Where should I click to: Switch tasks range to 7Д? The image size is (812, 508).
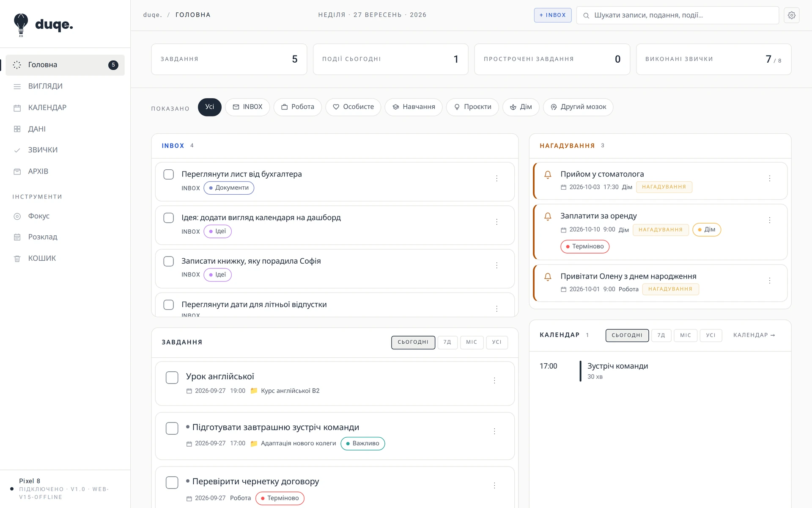[x=447, y=342]
